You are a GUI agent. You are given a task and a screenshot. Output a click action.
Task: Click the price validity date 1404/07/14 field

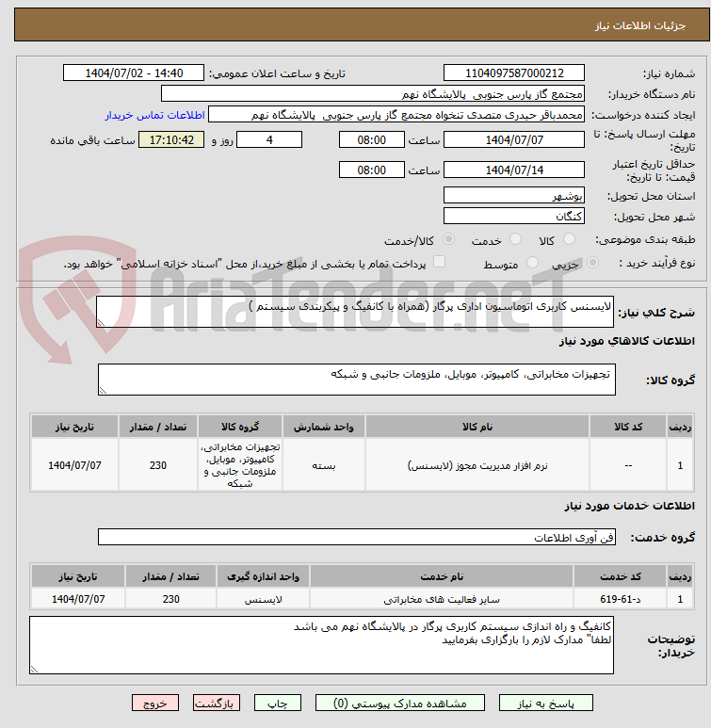click(513, 170)
